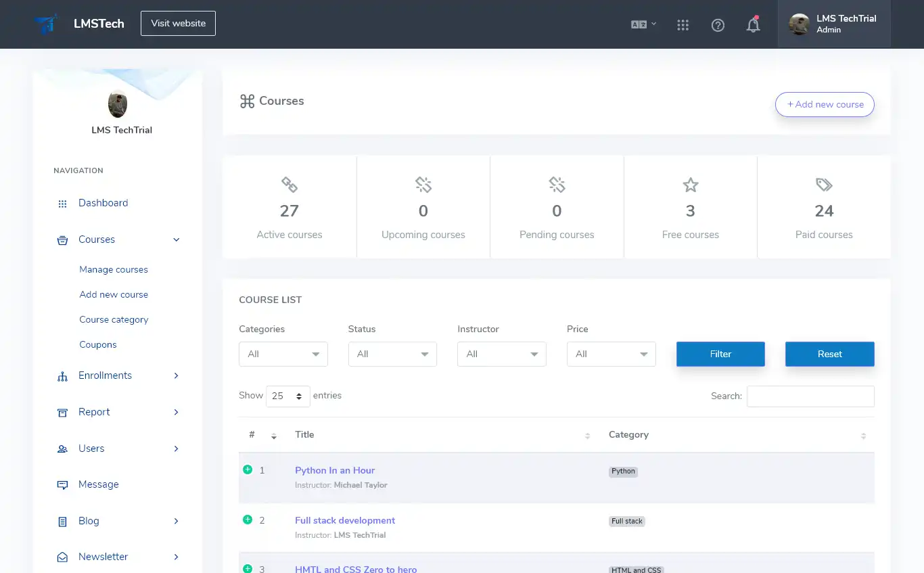Open the Categories filter dropdown
The height and width of the screenshot is (573, 924).
283,354
